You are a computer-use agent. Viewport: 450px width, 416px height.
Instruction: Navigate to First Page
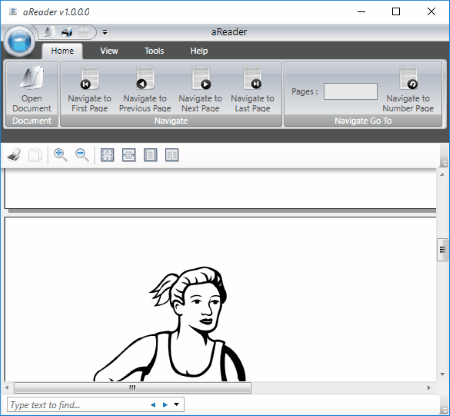[89, 89]
